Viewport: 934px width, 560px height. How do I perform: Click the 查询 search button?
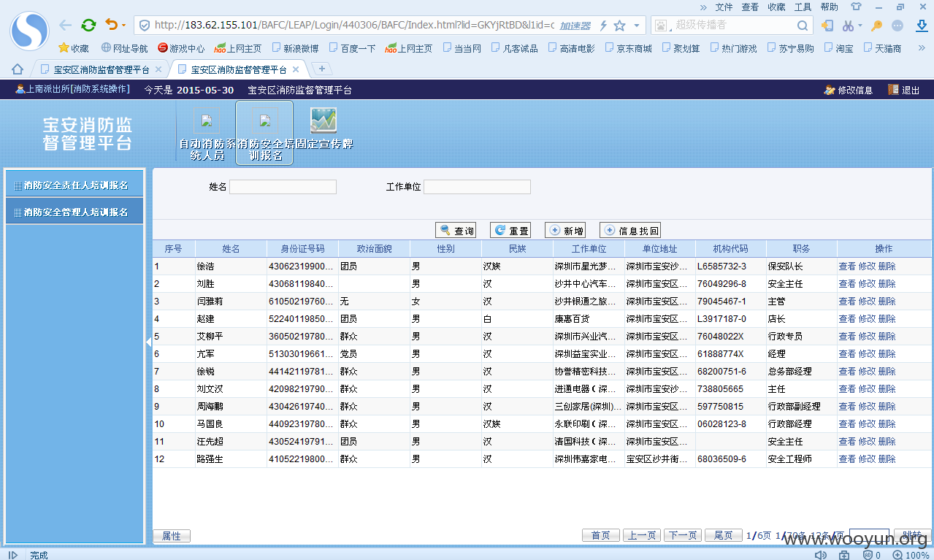[456, 231]
